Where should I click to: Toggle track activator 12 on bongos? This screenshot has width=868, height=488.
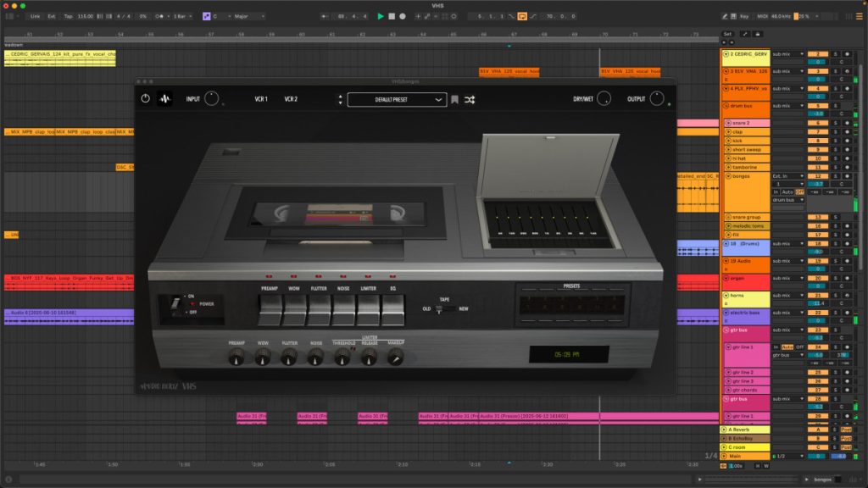(818, 176)
